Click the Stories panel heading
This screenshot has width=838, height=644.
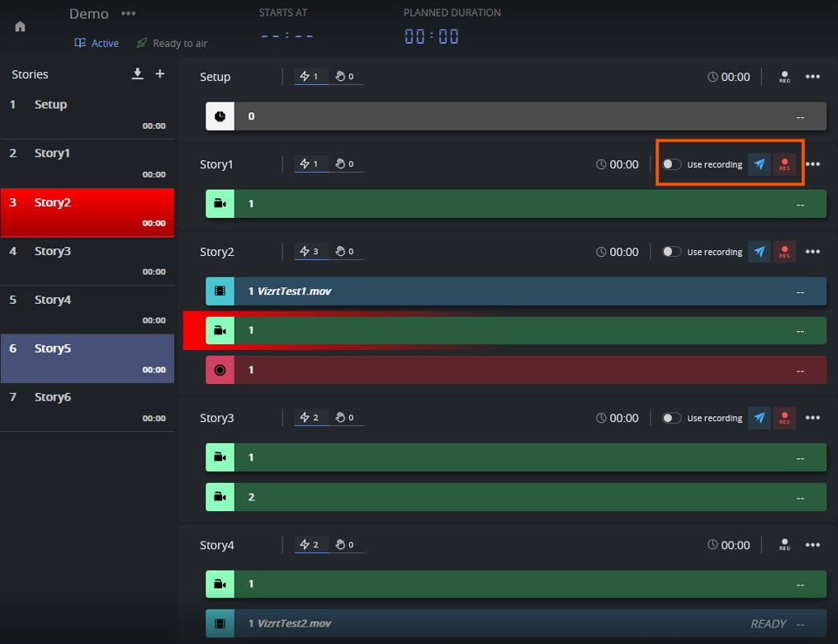point(30,74)
